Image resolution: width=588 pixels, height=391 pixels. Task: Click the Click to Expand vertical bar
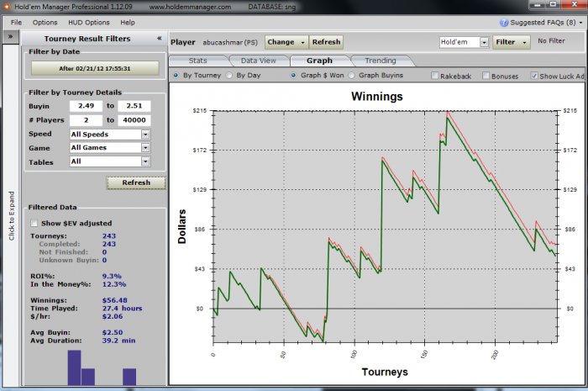pyautogui.click(x=11, y=216)
